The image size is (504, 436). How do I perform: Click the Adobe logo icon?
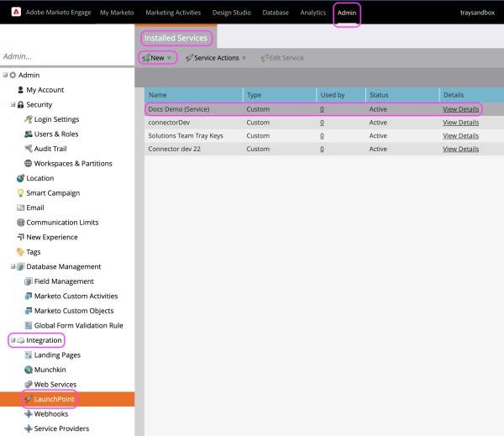pos(12,13)
